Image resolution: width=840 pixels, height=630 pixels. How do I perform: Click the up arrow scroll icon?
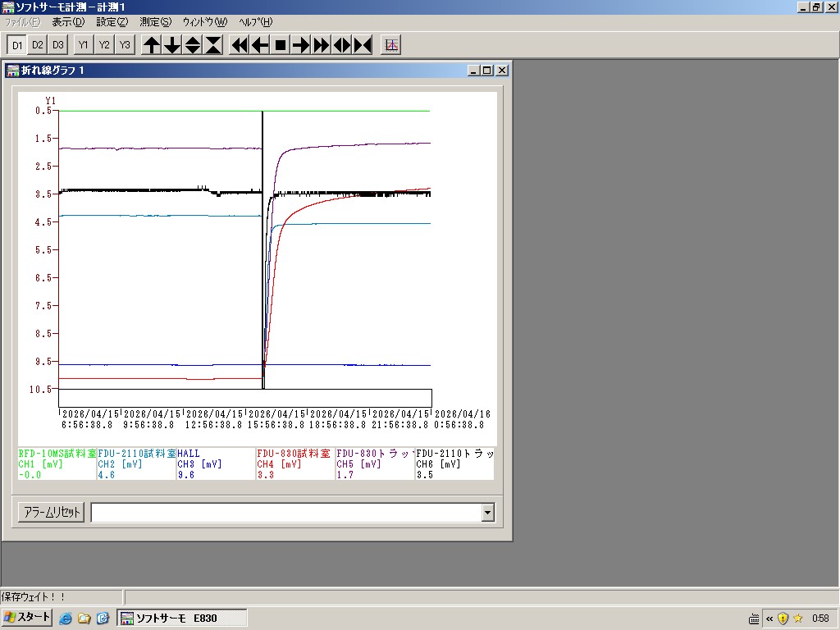click(152, 45)
